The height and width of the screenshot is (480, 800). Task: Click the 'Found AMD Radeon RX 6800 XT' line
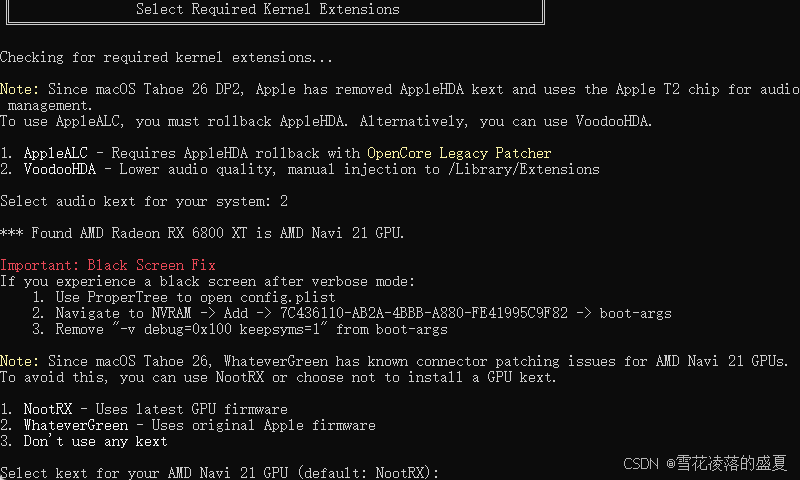tap(202, 233)
